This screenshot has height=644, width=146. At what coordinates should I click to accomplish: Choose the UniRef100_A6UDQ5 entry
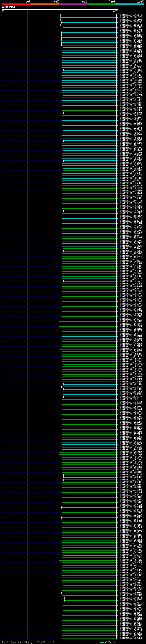tap(131, 339)
